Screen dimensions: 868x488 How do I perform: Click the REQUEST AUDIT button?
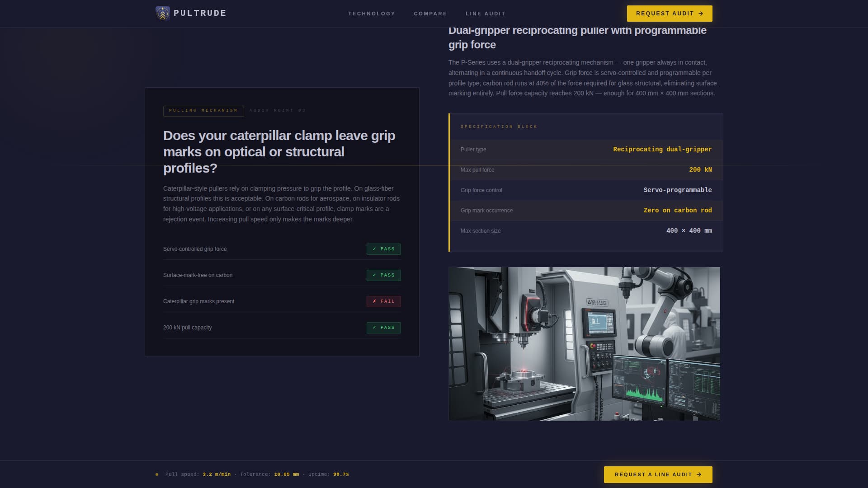tap(670, 14)
